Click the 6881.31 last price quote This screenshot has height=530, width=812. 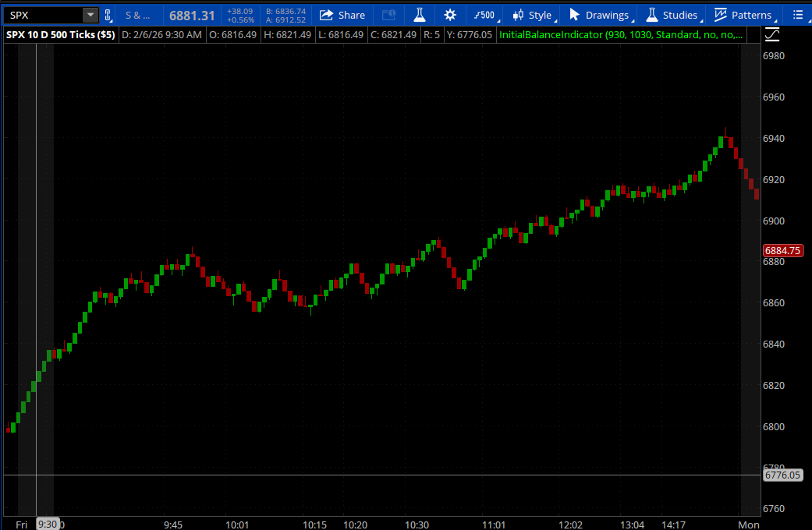191,15
